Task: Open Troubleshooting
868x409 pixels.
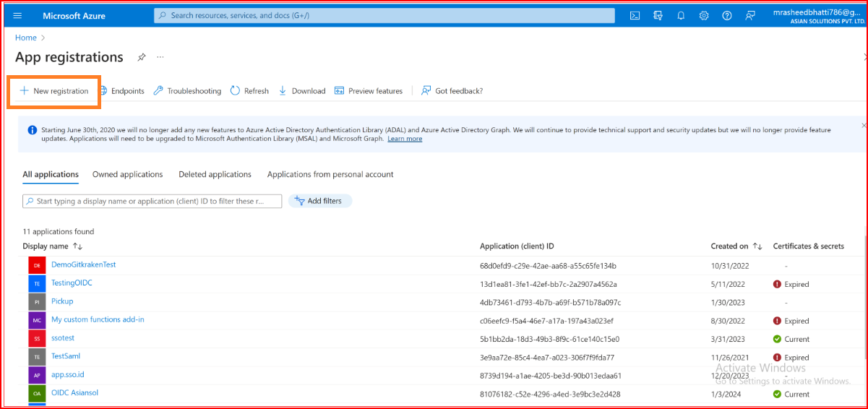Action: coord(187,91)
